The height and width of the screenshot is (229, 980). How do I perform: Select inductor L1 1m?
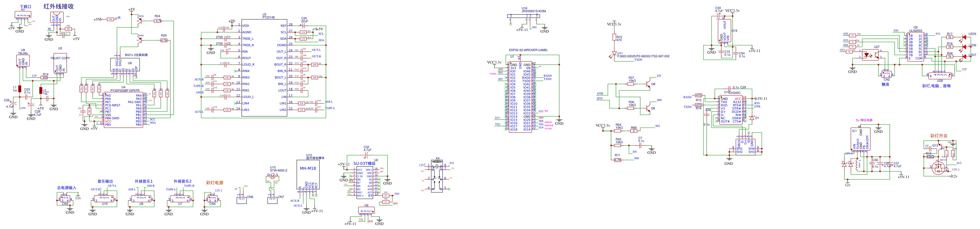19,89
